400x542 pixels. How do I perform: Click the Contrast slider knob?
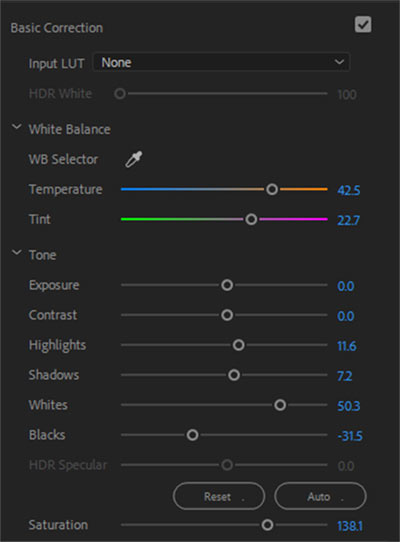click(227, 315)
